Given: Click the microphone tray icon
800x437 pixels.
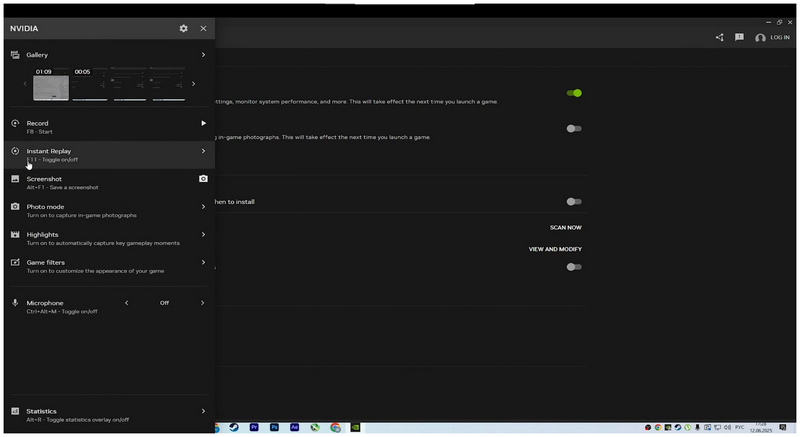Looking at the screenshot, I should tap(697, 427).
